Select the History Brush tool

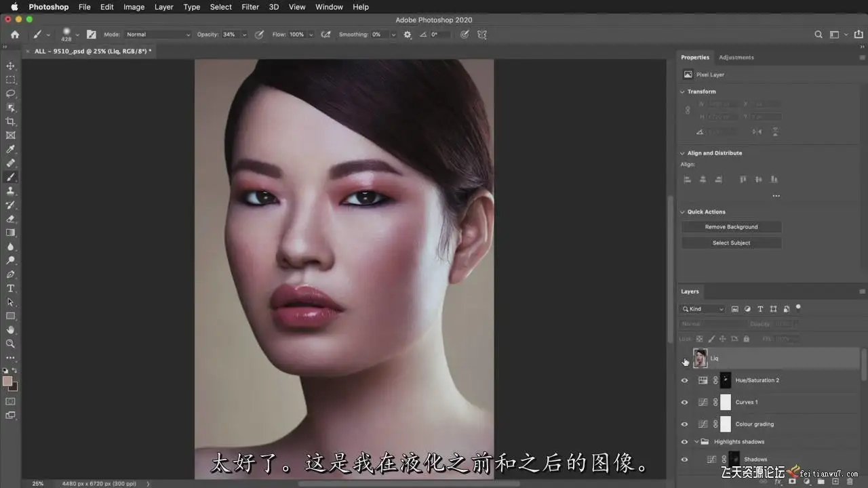10,205
